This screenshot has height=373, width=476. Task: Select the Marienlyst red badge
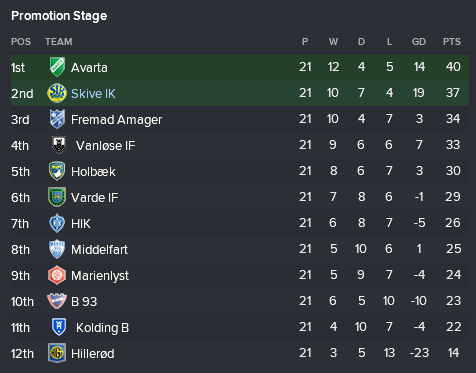[57, 275]
